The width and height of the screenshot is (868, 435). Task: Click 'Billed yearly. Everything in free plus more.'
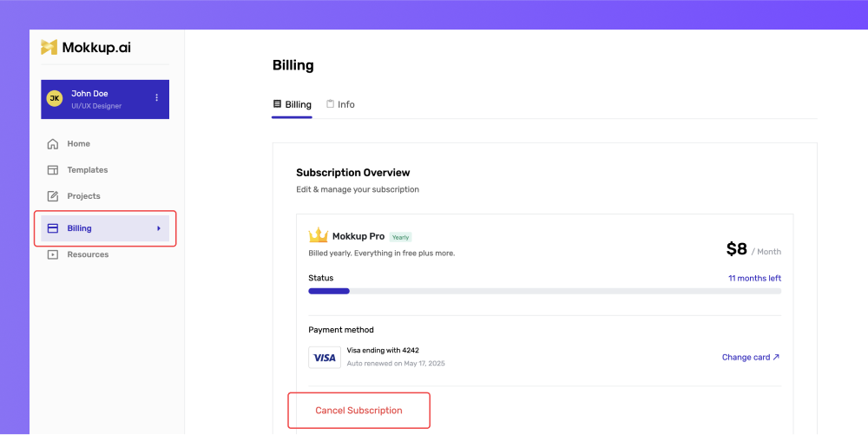coord(381,254)
